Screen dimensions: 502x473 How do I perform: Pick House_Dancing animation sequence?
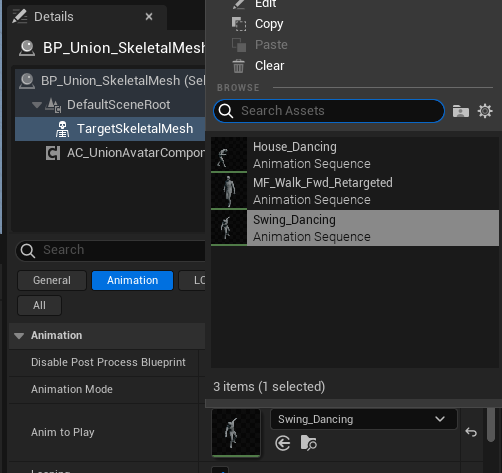[355, 155]
